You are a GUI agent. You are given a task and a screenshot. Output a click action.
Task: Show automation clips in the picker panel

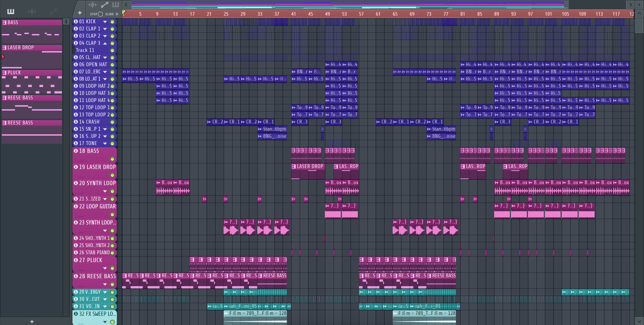pos(53,11)
